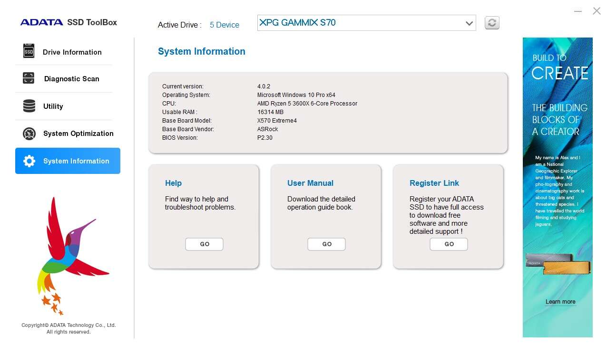Click the System Information gear icon
The width and height of the screenshot is (607, 364).
coord(29,161)
